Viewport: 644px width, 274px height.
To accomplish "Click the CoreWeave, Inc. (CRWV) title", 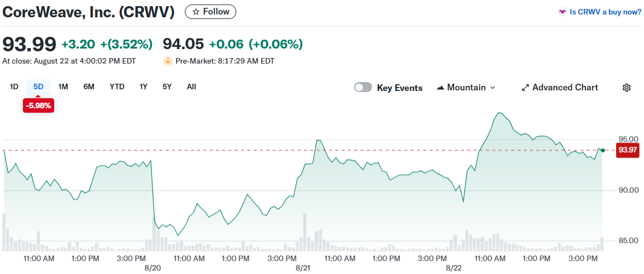I will point(88,12).
